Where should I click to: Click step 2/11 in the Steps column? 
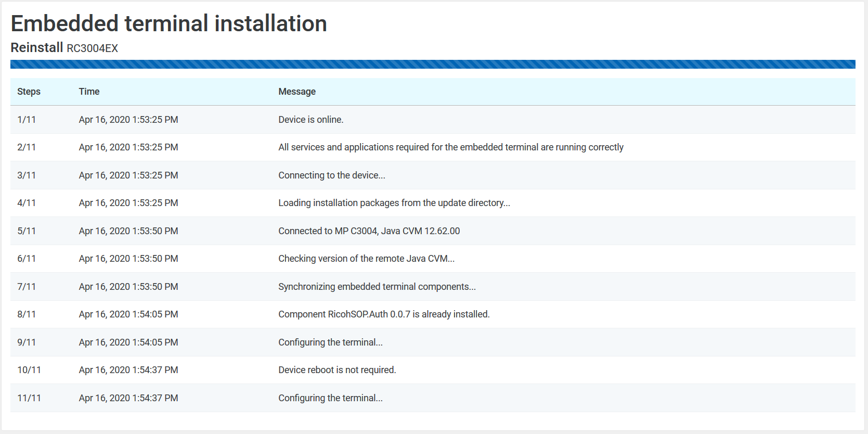pos(27,147)
